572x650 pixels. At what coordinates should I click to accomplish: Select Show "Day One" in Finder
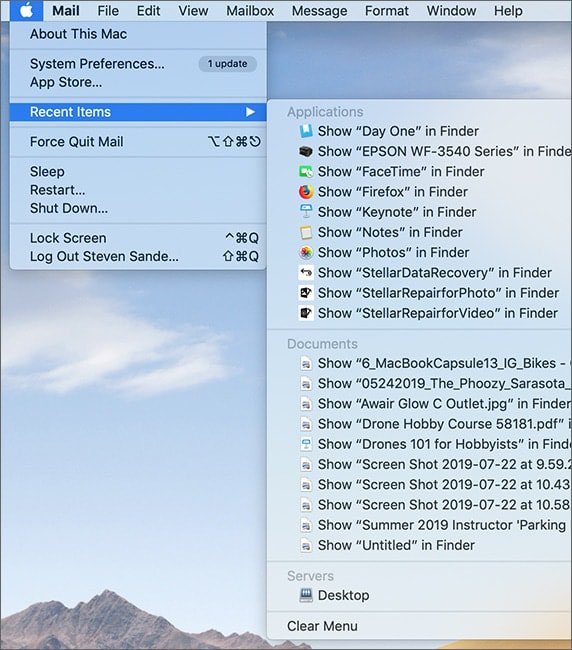(419, 131)
